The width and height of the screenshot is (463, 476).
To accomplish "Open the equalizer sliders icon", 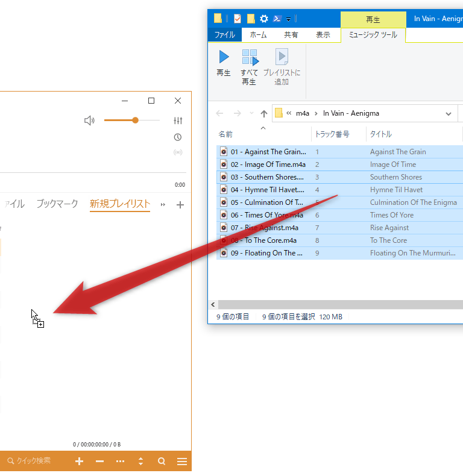I will [x=178, y=121].
